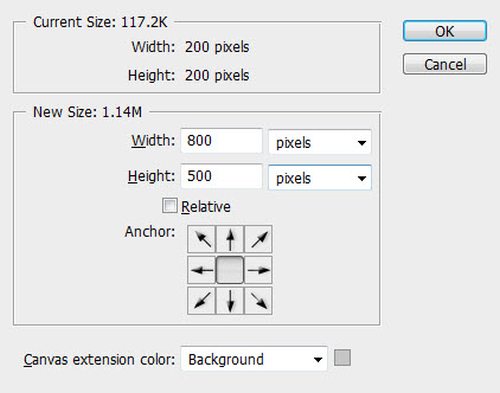The width and height of the screenshot is (500, 393).
Task: Set anchor to top-center up arrow
Action: (x=230, y=239)
